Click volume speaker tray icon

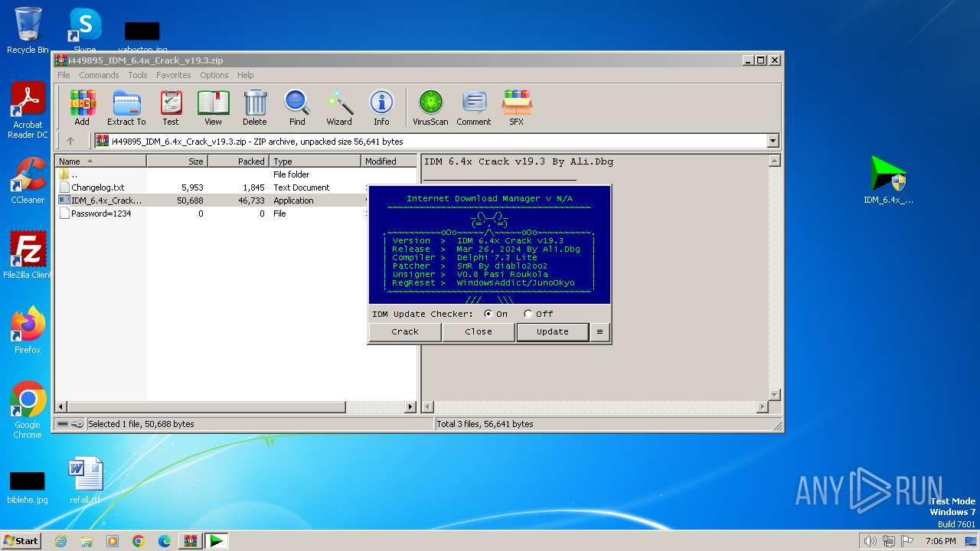870,541
